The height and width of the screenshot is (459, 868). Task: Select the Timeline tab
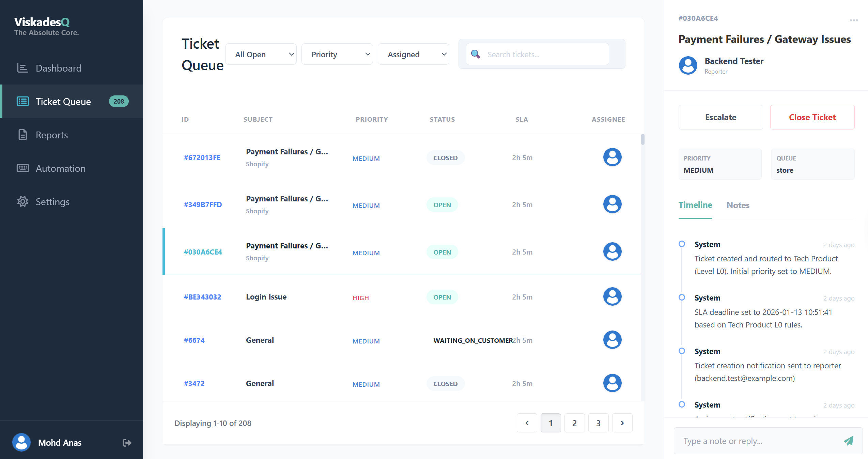pyautogui.click(x=695, y=205)
